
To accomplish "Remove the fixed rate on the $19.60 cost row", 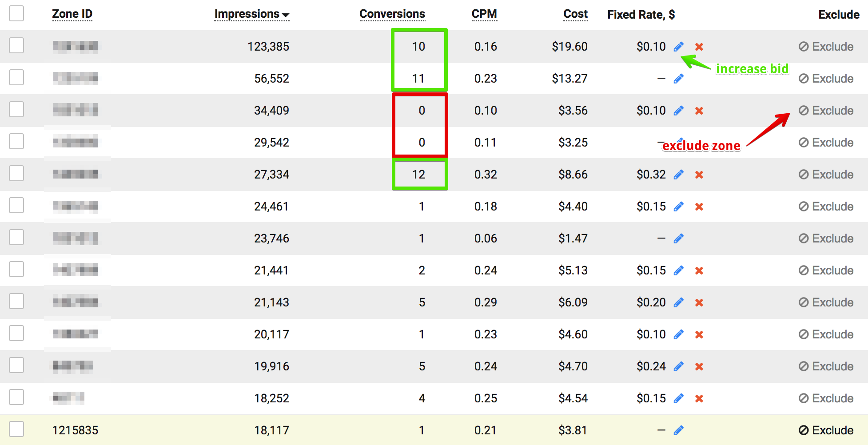I will pos(699,47).
